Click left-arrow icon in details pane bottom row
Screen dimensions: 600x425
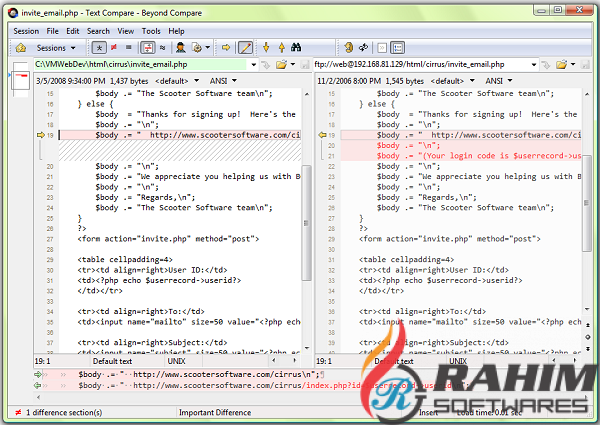38,385
